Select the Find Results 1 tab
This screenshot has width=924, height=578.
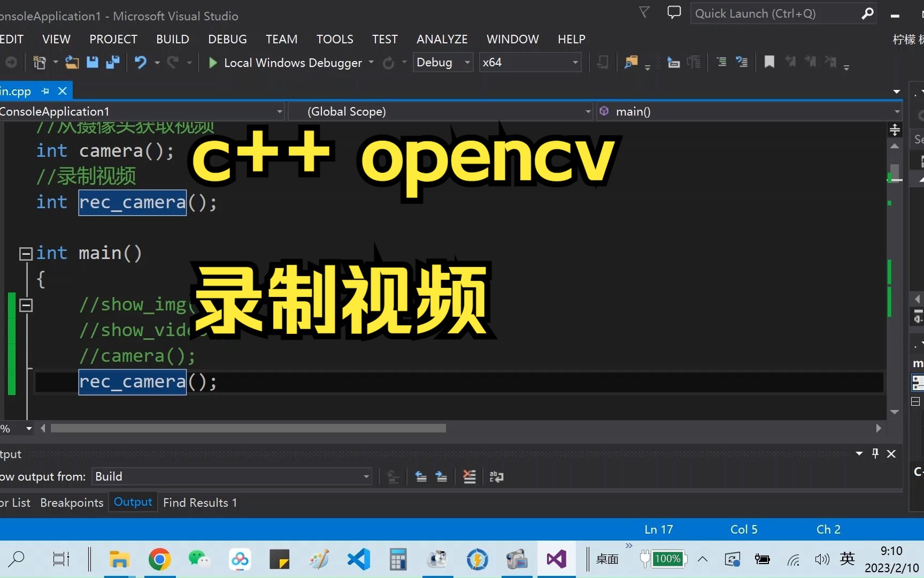tap(199, 503)
